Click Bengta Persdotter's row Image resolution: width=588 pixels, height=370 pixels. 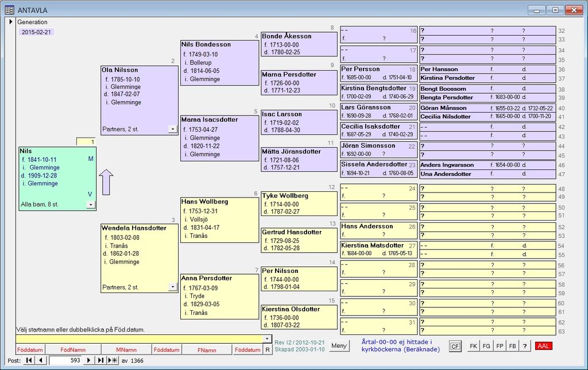488,97
